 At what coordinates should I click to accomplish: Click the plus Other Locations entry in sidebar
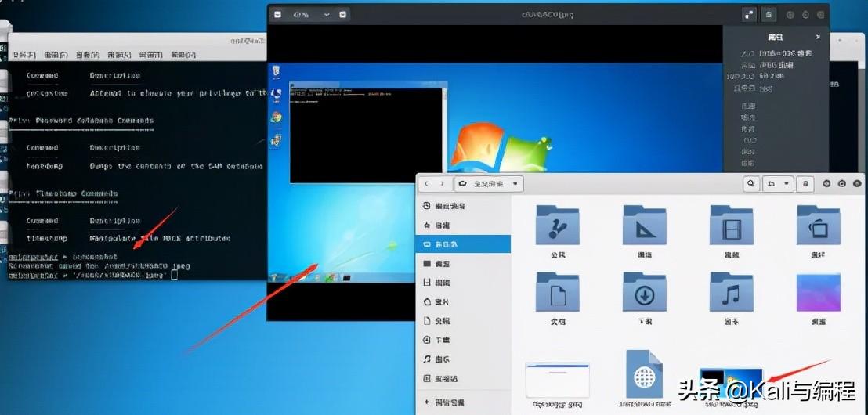[463, 402]
